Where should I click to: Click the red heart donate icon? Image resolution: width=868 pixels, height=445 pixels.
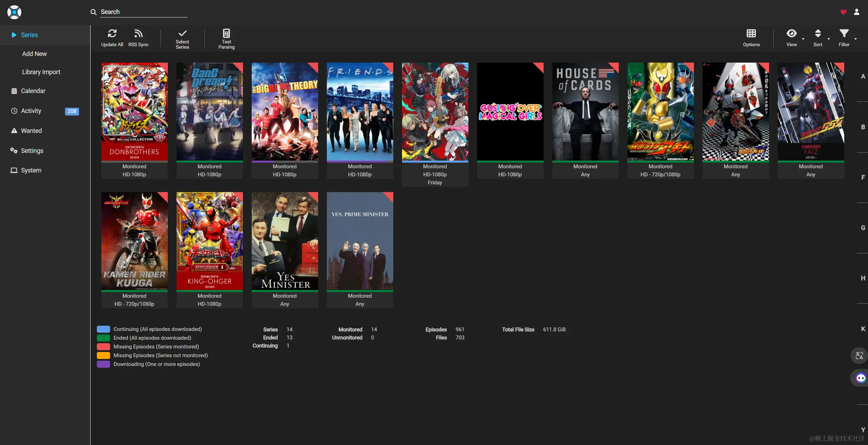point(843,12)
